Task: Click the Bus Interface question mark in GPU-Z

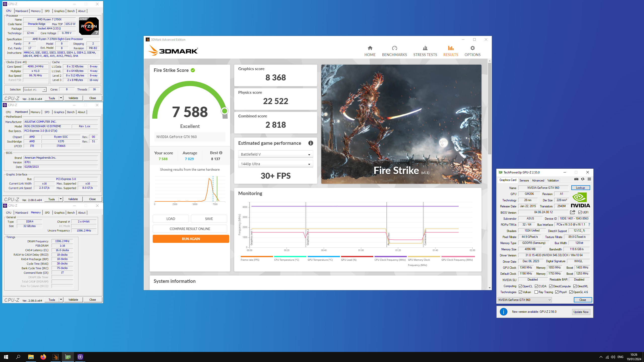Action: [x=589, y=224]
